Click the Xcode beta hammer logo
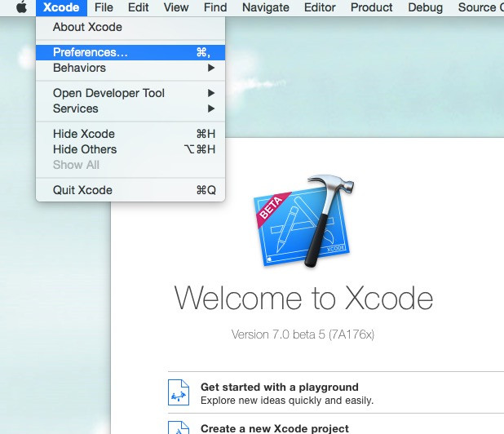Screen dimensions: 504x434 (x=303, y=221)
